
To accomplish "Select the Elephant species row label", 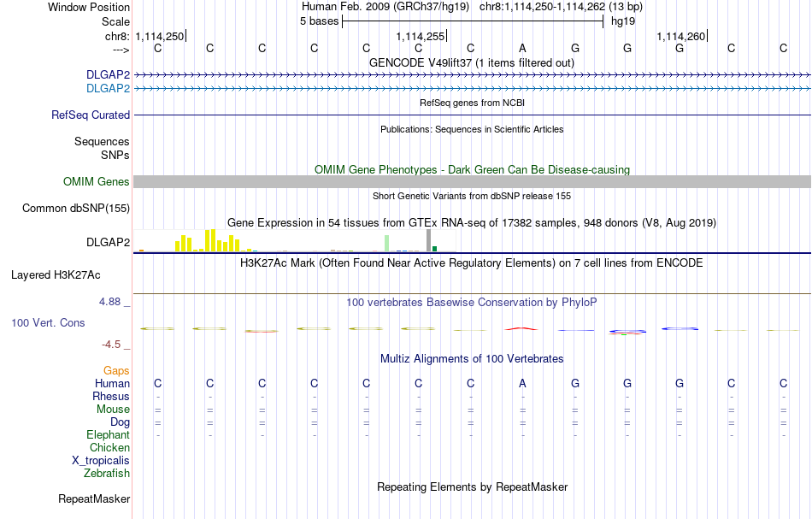I will click(108, 435).
